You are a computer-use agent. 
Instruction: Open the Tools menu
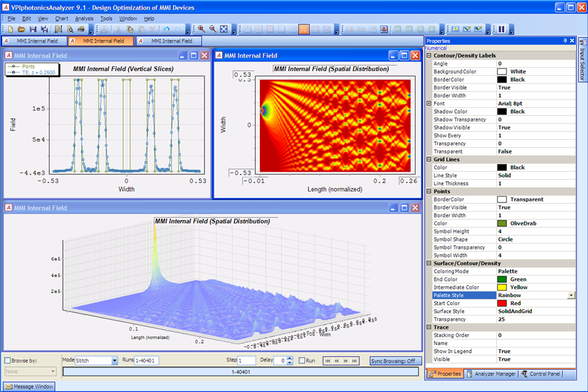[106, 18]
